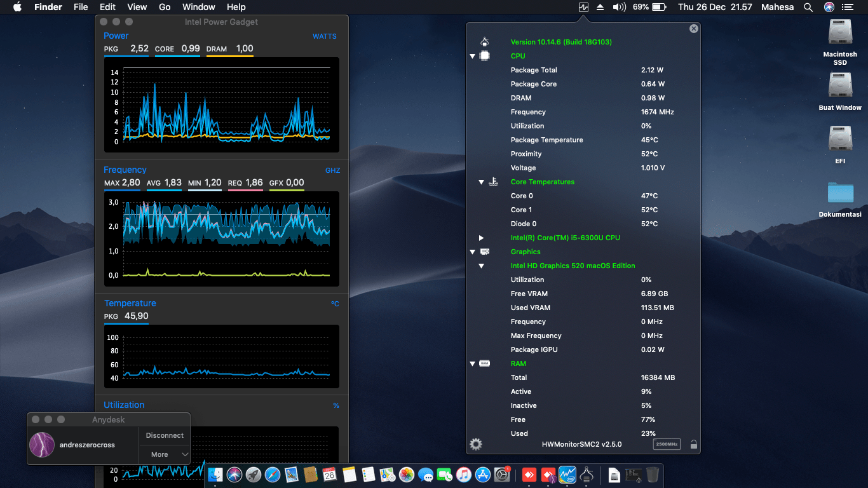This screenshot has height=488, width=868.
Task: Open the Help menu
Action: click(x=236, y=7)
